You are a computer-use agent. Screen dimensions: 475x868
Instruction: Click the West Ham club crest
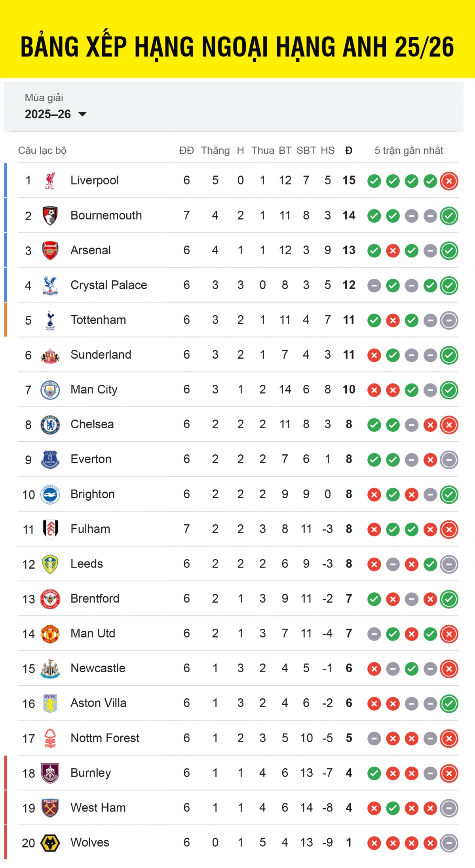click(50, 808)
